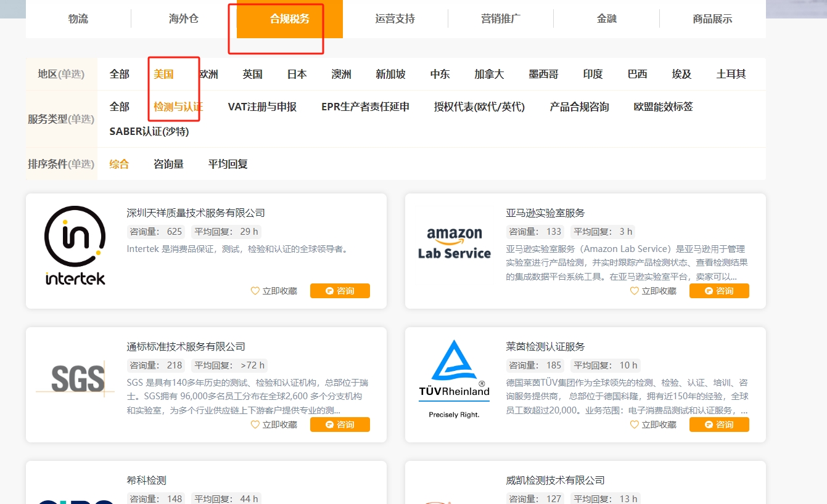827x504 pixels.
Task: Filter by 授权代表(欧代/英代) service
Action: [x=479, y=107]
